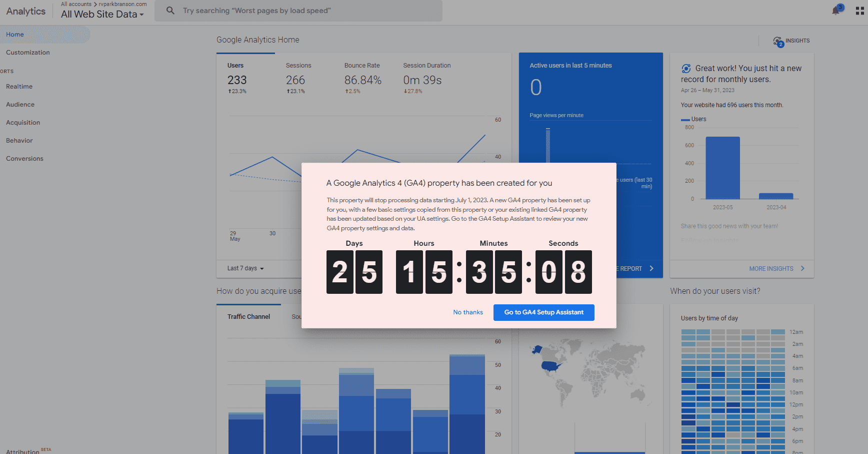The image size is (868, 454).
Task: Click the Go to GA4 Setup Assistant button
Action: 543,312
